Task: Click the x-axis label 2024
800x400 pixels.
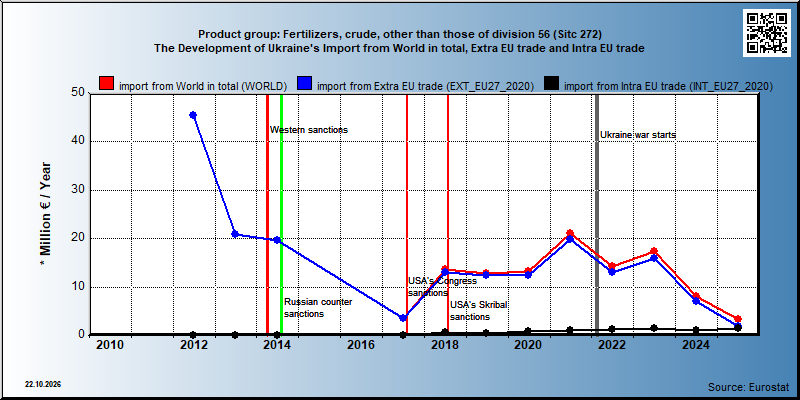Action: click(x=696, y=345)
